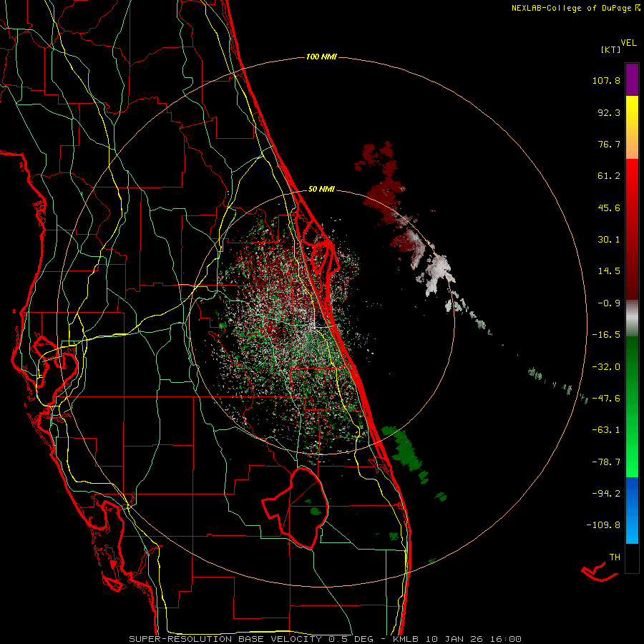Select the 61.2 velocity scale value
The height and width of the screenshot is (644, 644).
[609, 176]
